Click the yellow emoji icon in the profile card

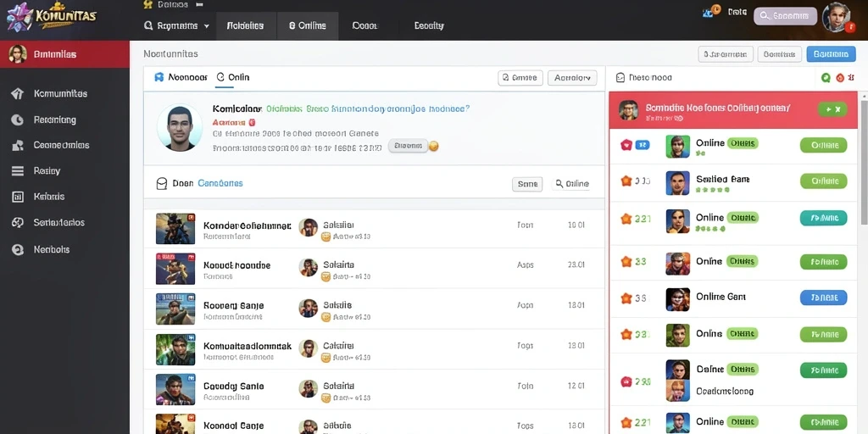tap(434, 147)
